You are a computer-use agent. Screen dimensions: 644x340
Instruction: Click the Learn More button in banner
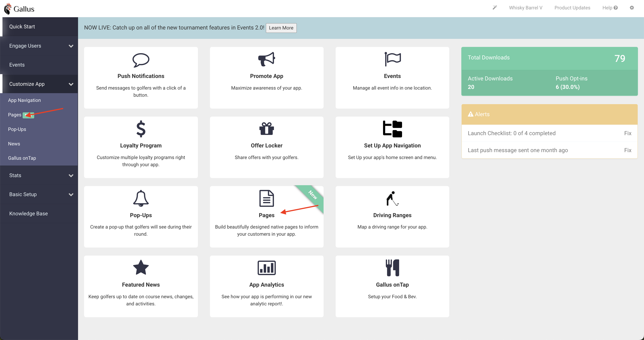coord(281,28)
